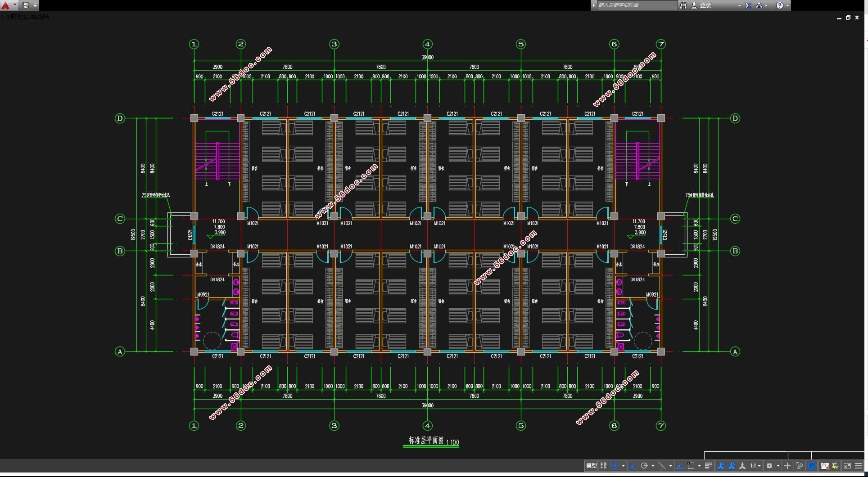Toggle isometric drafting in status bar
The height and width of the screenshot is (477, 868).
[662, 466]
